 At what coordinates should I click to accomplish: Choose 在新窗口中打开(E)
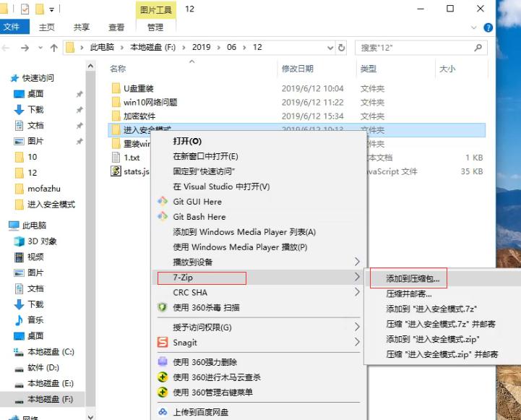pyautogui.click(x=205, y=156)
